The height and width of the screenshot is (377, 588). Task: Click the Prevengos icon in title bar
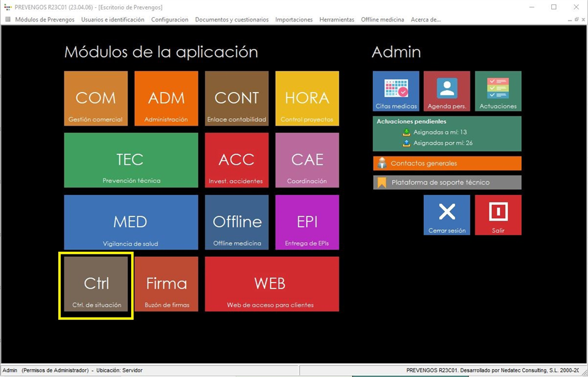pos(7,7)
